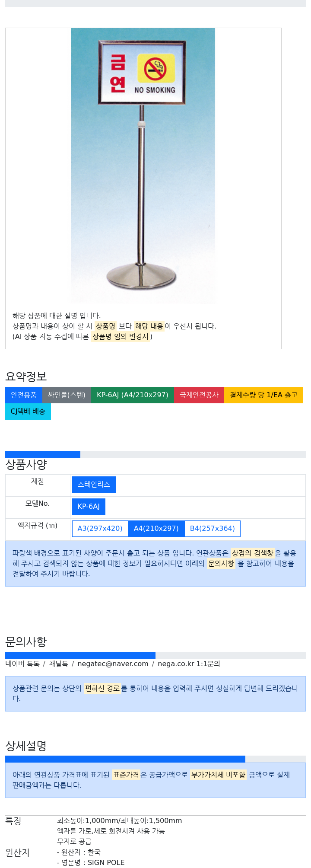Image resolution: width=311 pixels, height=868 pixels.
Task: Open the 국제안전공사 red brand tag
Action: (199, 395)
